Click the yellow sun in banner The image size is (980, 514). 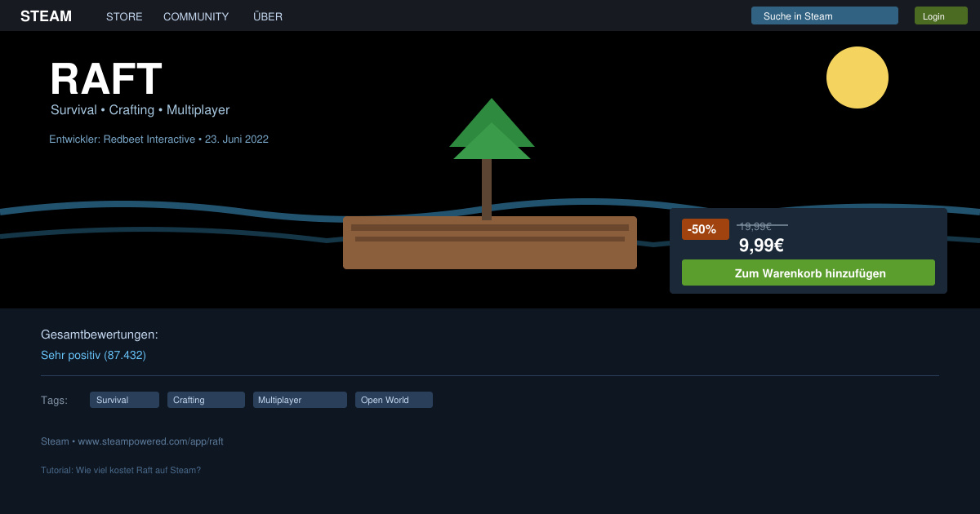857,78
